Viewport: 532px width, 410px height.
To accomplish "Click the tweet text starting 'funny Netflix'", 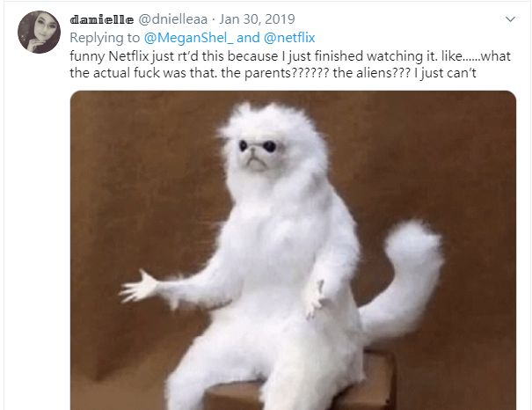I will tap(290, 64).
